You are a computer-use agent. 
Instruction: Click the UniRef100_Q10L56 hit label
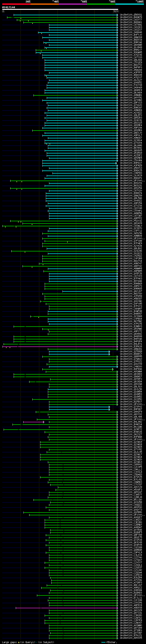(x=131, y=389)
